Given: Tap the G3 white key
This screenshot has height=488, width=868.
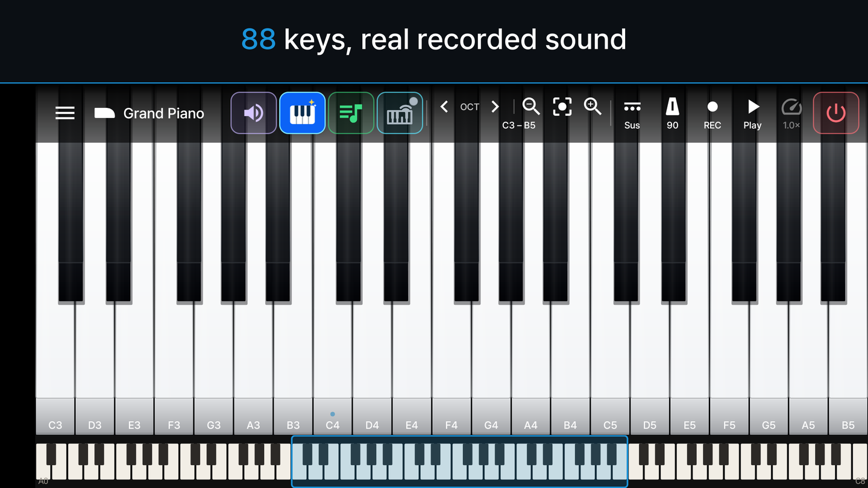Looking at the screenshot, I should click(214, 361).
